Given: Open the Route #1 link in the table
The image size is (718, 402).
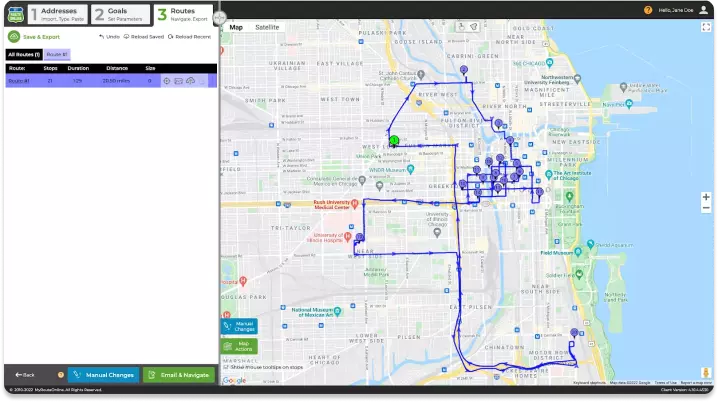Looking at the screenshot, I should coord(19,81).
